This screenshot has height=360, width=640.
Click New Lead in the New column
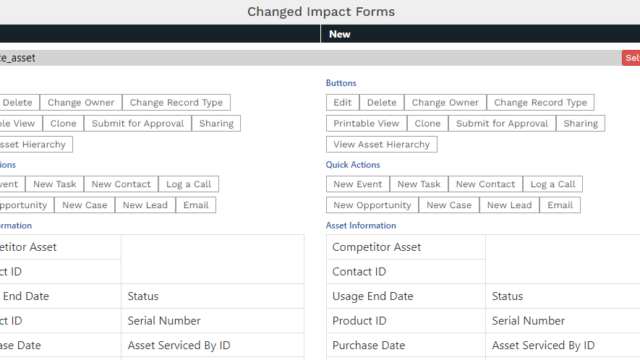tap(509, 205)
